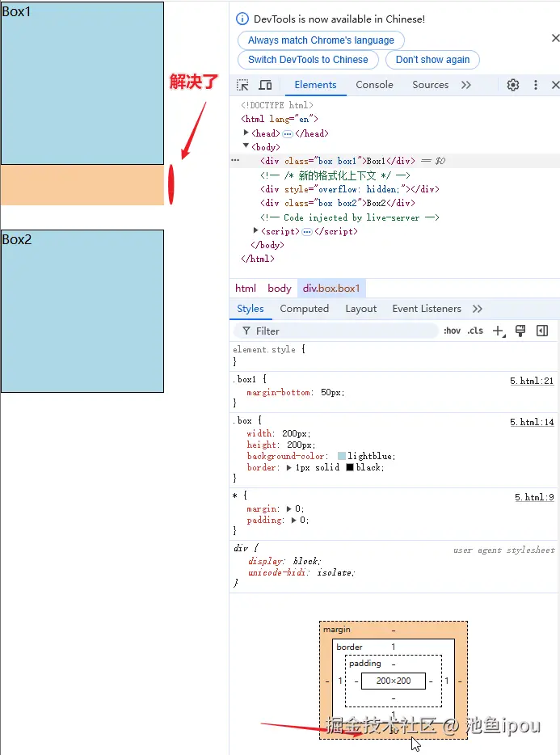Open source link 5.html:9

[534, 497]
